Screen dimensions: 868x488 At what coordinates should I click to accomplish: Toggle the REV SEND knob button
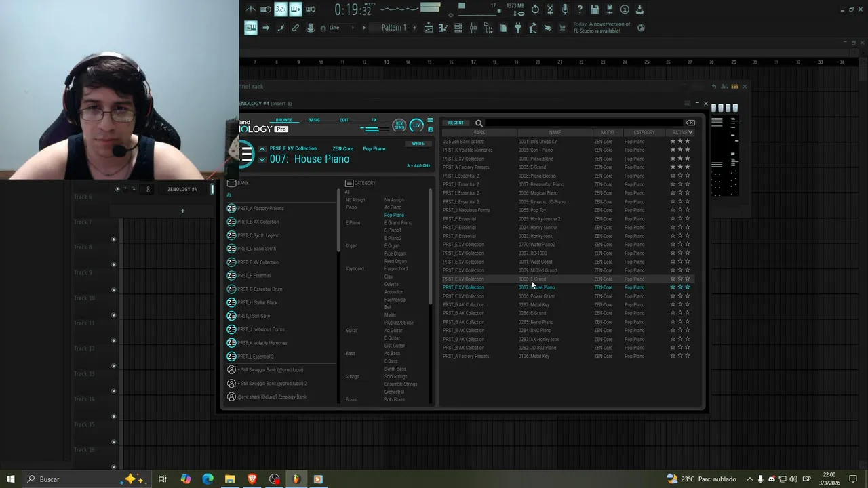click(x=399, y=126)
